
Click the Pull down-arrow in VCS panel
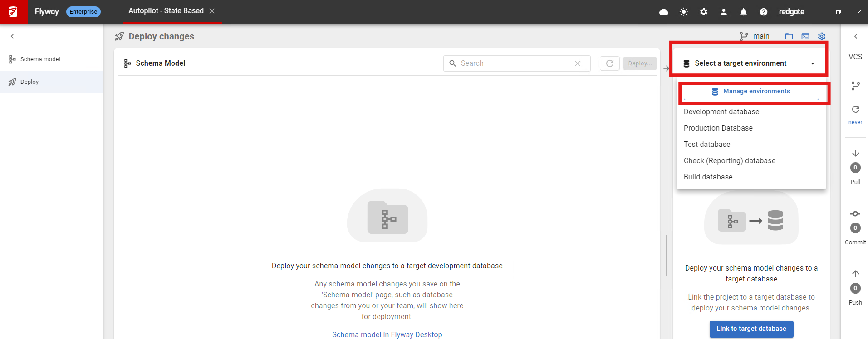tap(855, 153)
